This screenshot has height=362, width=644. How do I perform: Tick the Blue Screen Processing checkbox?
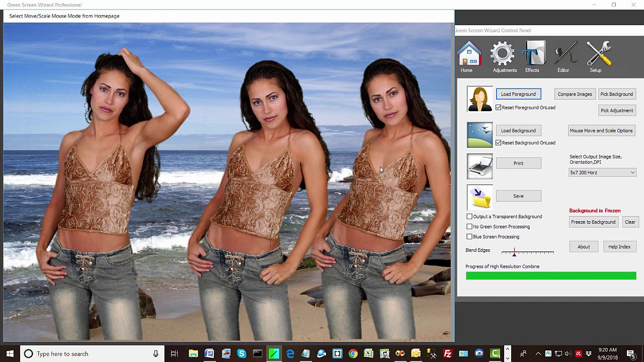point(469,237)
